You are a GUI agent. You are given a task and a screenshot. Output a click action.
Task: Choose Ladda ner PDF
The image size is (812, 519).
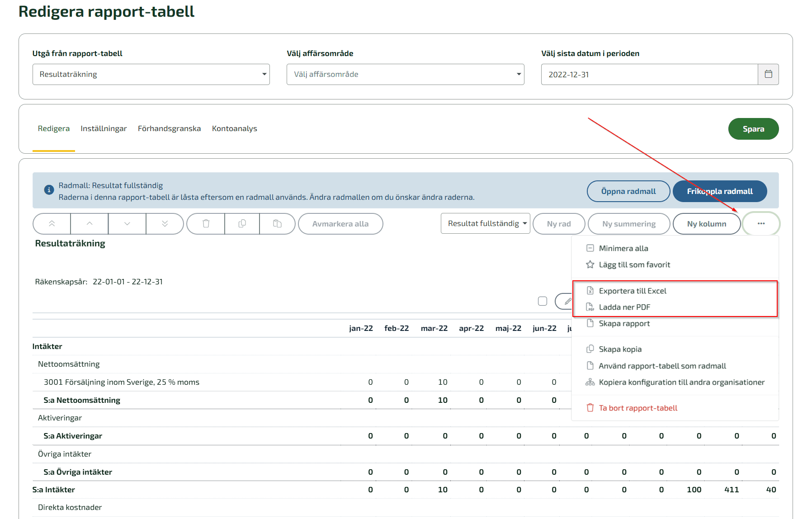(675, 307)
